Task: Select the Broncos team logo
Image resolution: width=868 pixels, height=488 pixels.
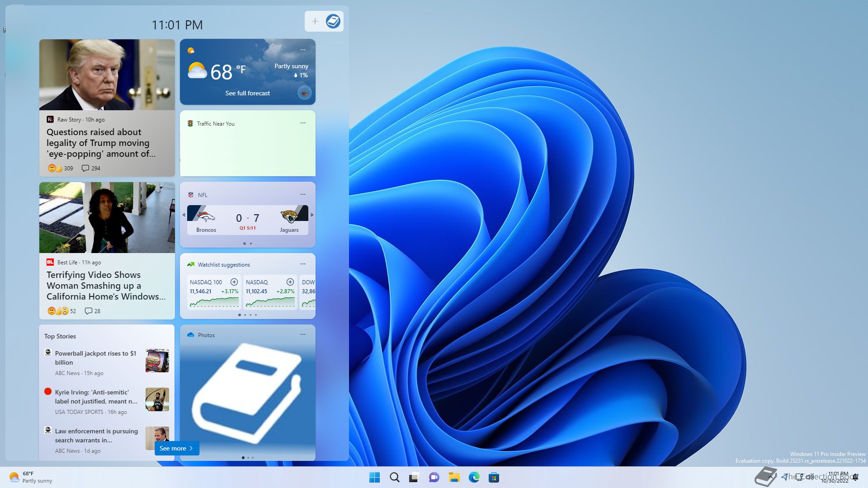Action: [x=206, y=217]
